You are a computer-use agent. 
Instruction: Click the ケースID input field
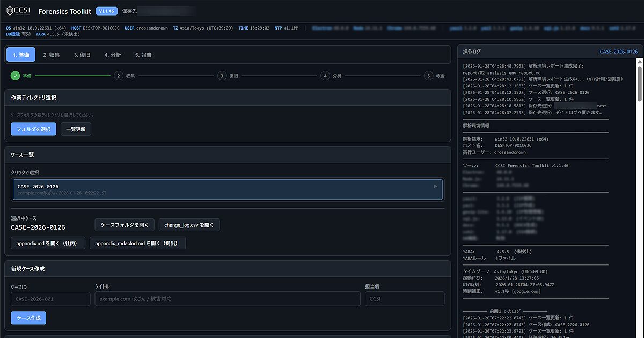(x=50, y=298)
